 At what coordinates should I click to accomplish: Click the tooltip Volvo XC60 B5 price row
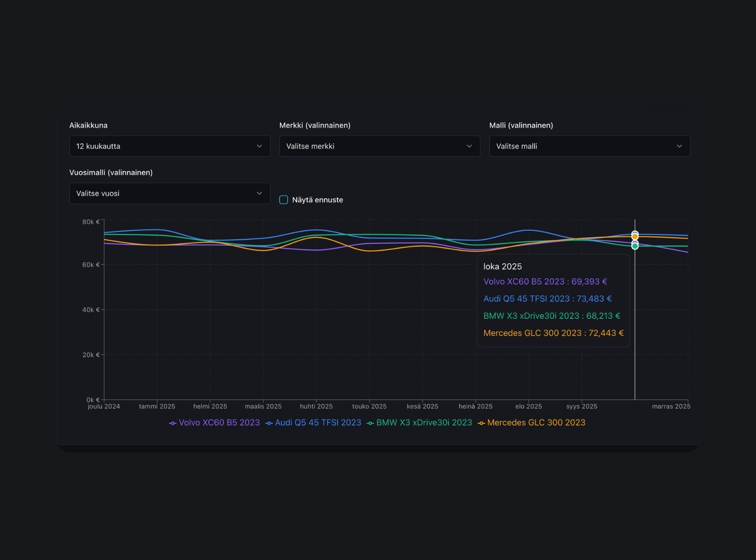(x=545, y=281)
